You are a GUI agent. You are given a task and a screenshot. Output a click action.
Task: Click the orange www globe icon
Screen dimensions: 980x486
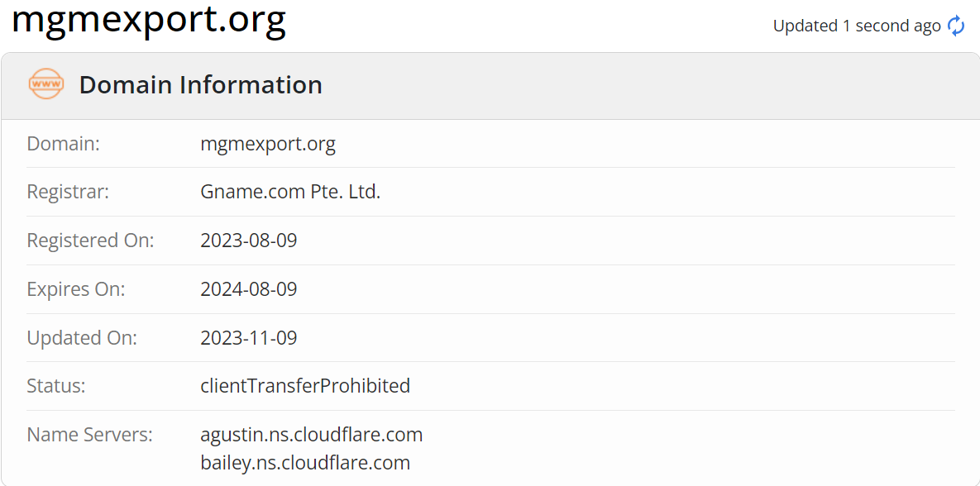point(45,83)
